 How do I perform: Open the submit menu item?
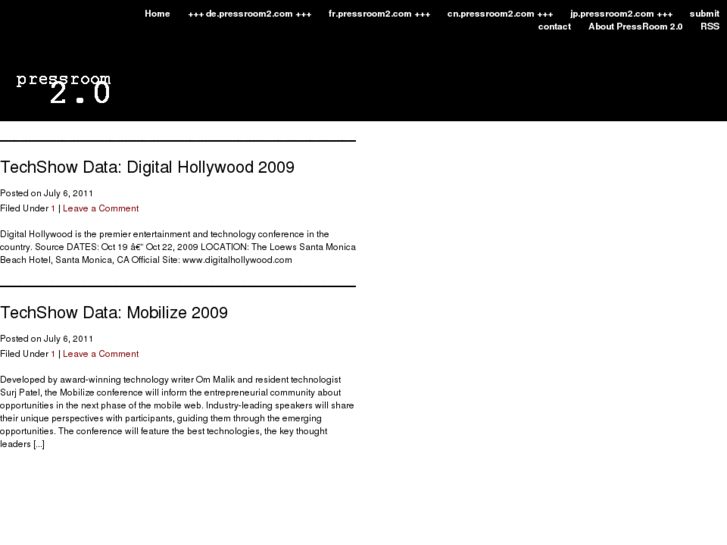[x=704, y=14]
